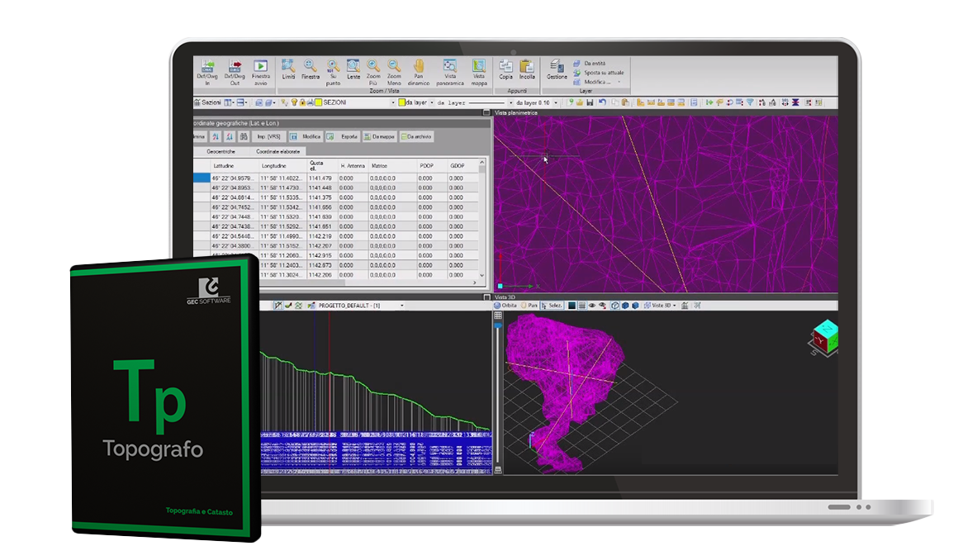Click the table's vertical scrollbar down arrow
This screenshot has height=560, width=958.
pyautogui.click(x=482, y=275)
